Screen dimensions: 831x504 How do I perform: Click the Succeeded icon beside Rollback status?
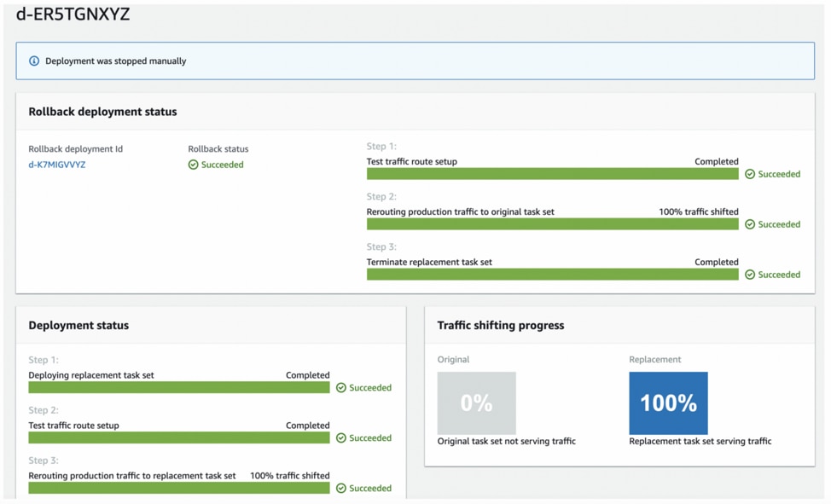pyautogui.click(x=194, y=165)
